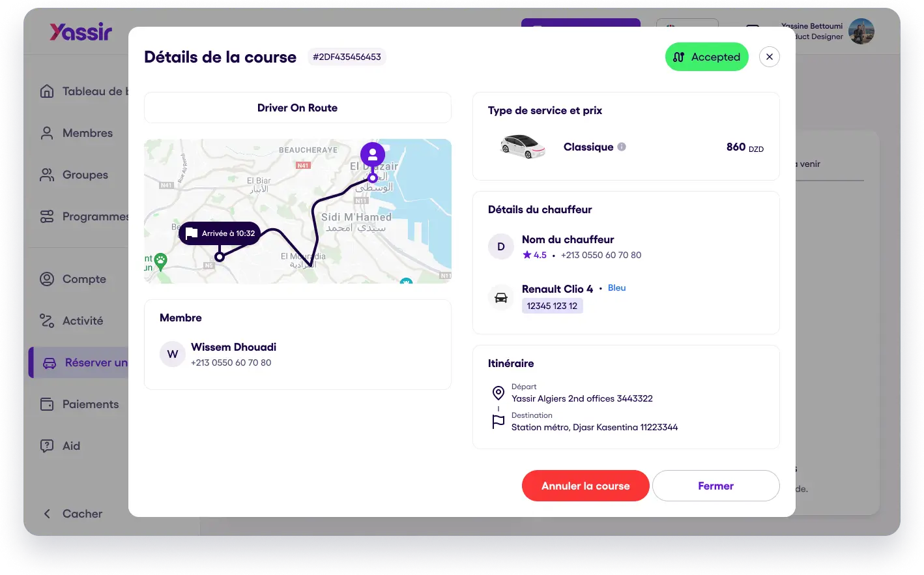Close the ride details dialog
The image size is (924, 575).
point(770,57)
